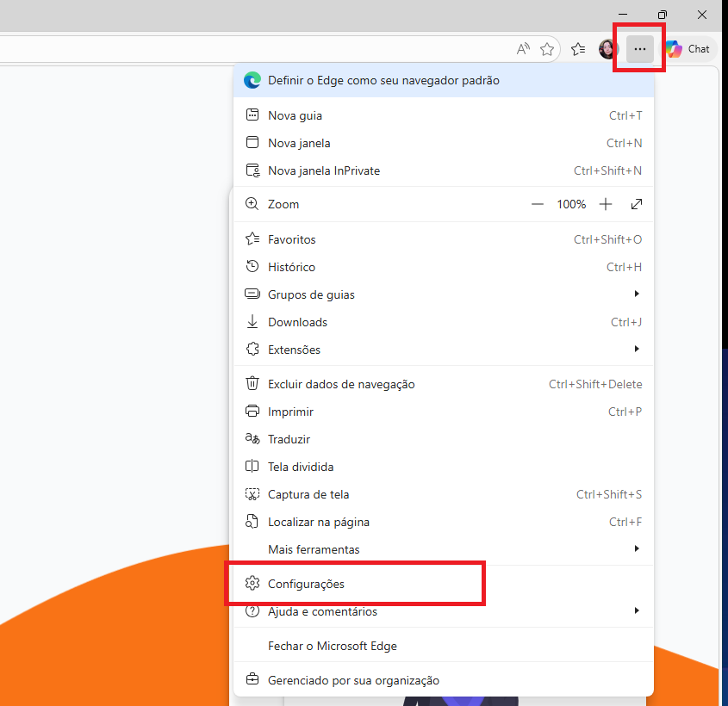728x706 pixels.
Task: Click the question mark icon beside Ajuda
Action: tap(252, 611)
